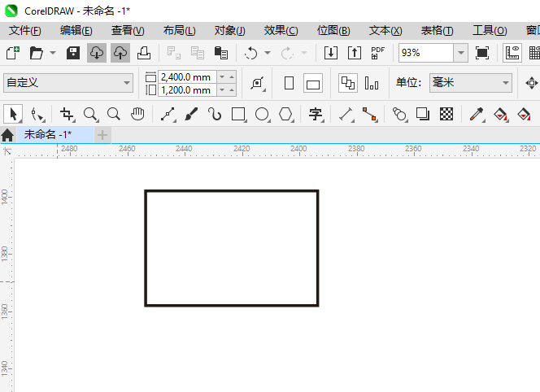The width and height of the screenshot is (540, 392).
Task: Open the units dropdown showing 毫米
Action: [x=470, y=83]
